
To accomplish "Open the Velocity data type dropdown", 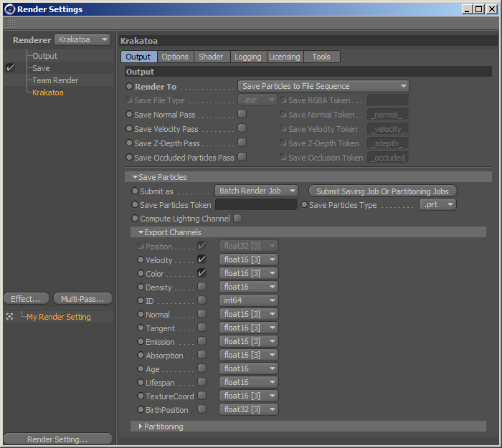I will coord(249,259).
